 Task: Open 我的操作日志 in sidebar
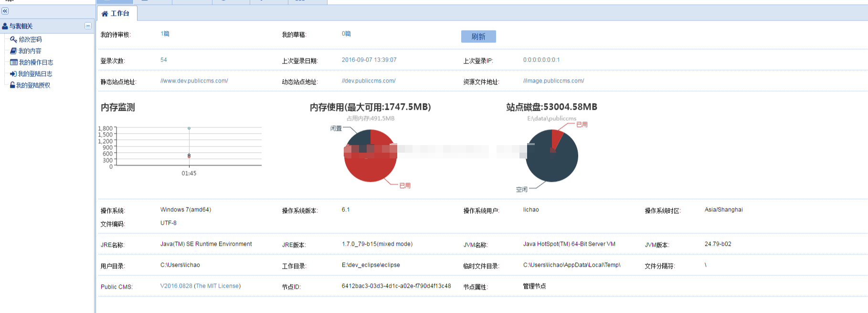[x=36, y=63]
